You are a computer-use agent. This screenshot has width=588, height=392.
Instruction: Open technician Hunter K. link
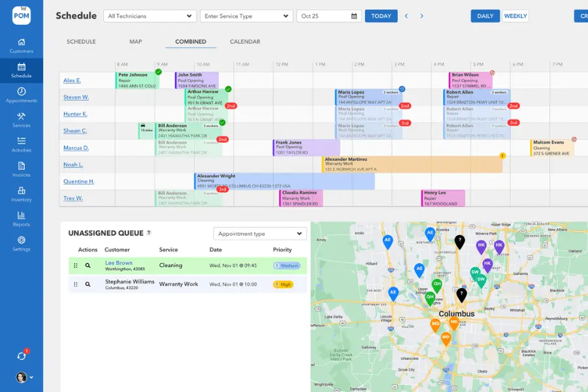coord(75,114)
